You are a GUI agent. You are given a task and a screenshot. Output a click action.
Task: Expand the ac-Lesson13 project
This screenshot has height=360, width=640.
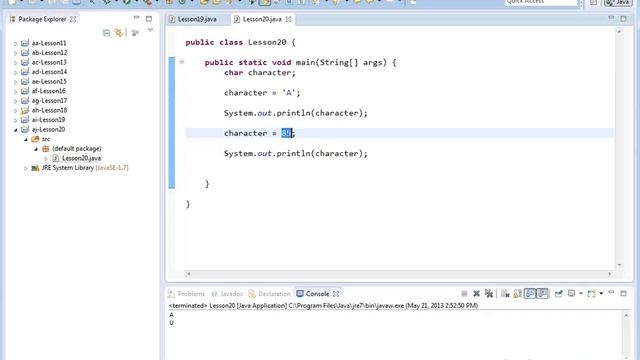click(x=16, y=62)
